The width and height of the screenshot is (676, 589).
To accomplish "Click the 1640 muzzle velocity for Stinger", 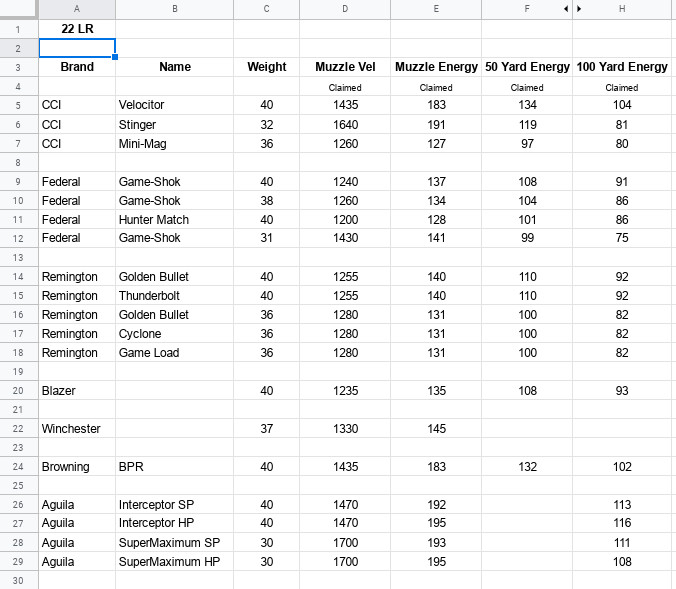I will click(x=345, y=125).
